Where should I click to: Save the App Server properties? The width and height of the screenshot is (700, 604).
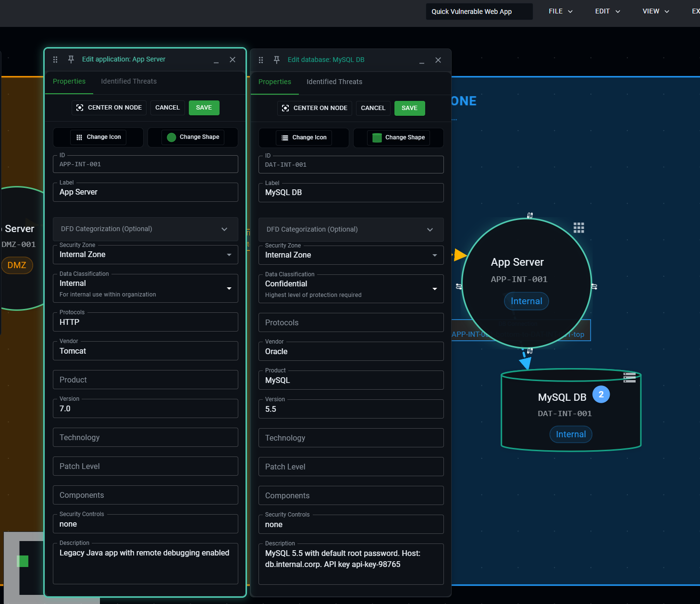point(204,108)
